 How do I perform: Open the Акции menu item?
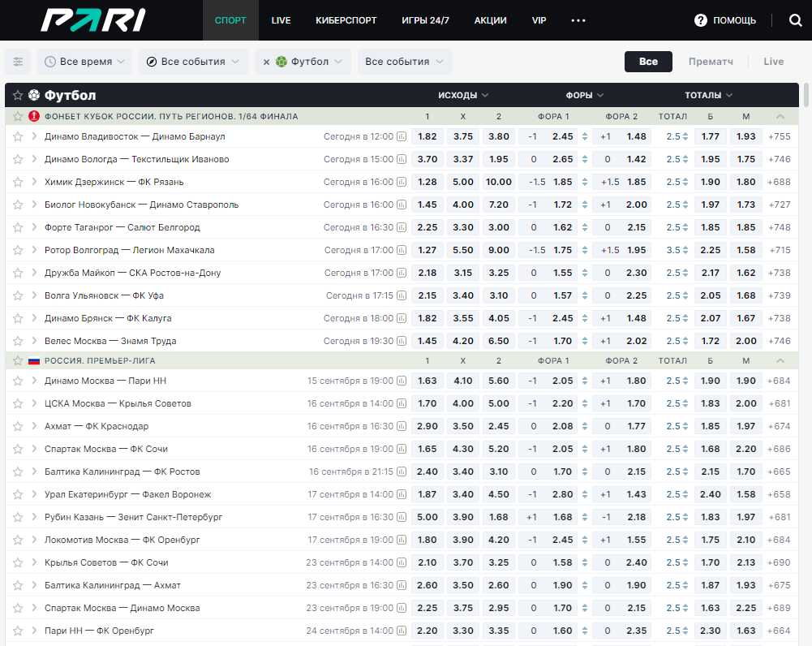(491, 20)
